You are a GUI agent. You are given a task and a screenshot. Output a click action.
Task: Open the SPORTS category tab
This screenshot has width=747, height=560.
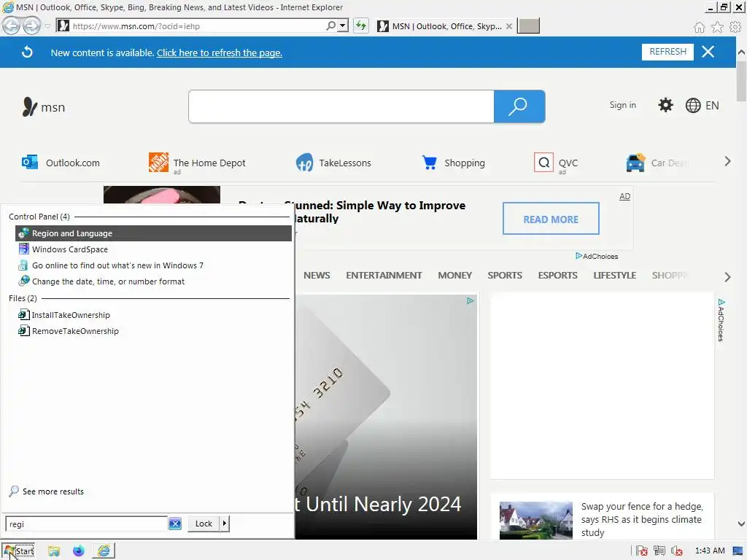coord(505,275)
